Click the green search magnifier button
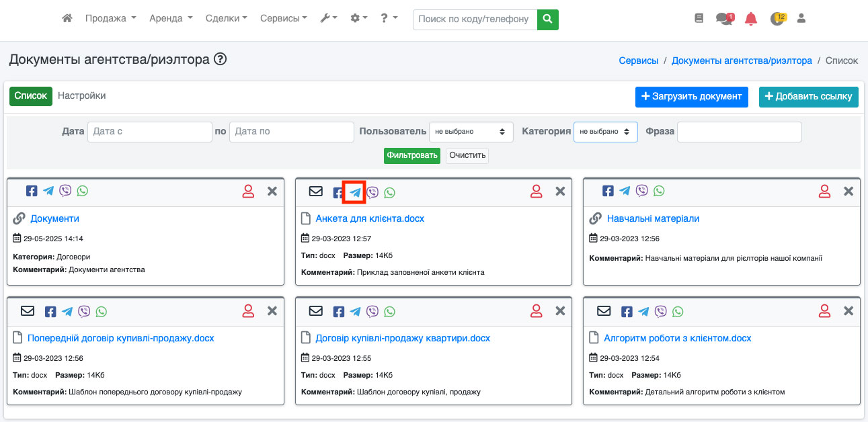This screenshot has width=868, height=422. point(548,19)
